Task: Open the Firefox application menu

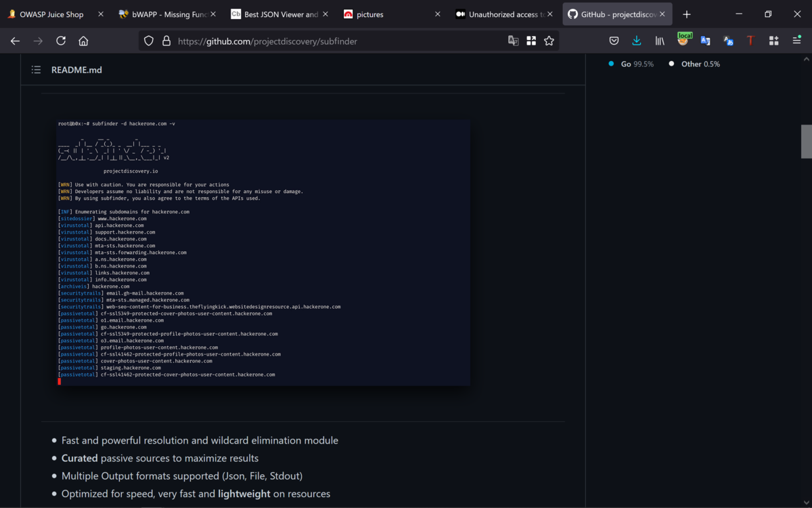Action: [x=796, y=41]
